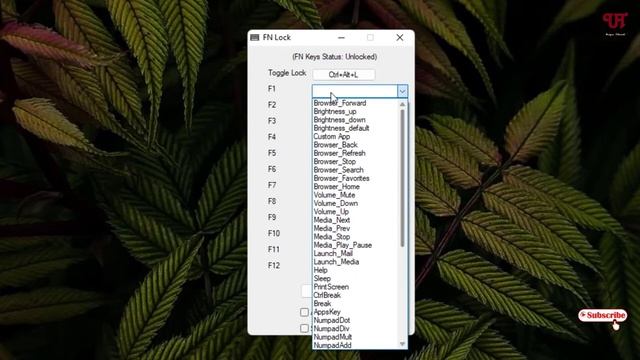The height and width of the screenshot is (360, 640).
Task: Choose NumpadMult entry
Action: pos(332,337)
